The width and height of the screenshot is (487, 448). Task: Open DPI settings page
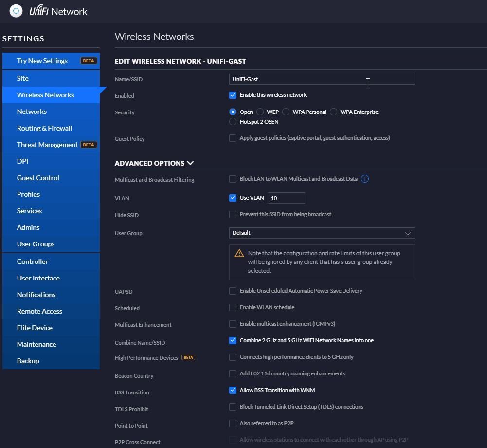(51, 161)
